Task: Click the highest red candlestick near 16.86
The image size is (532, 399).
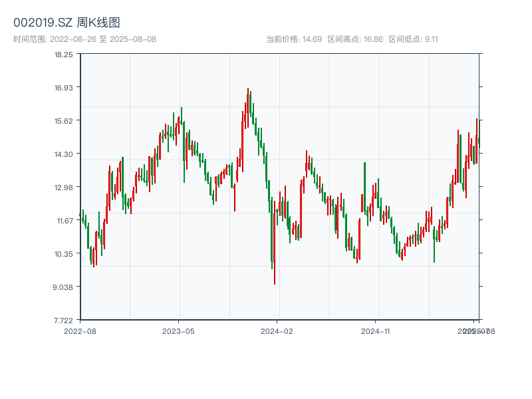Action: coord(248,108)
